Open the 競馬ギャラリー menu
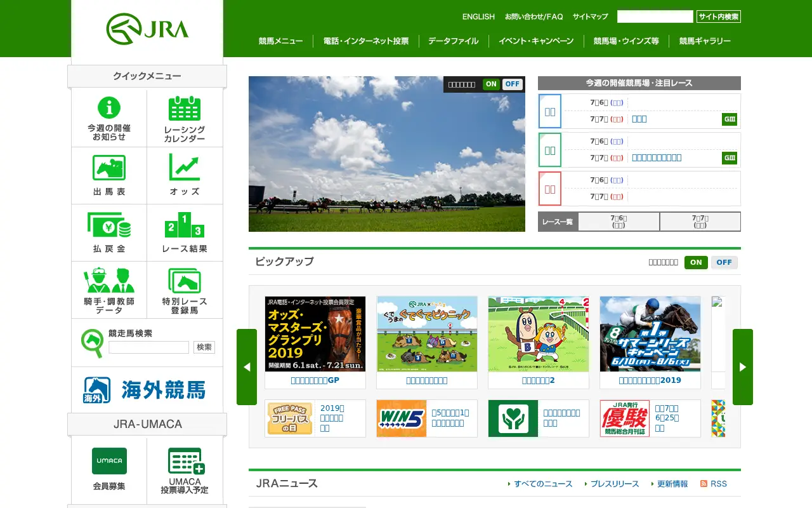 705,41
